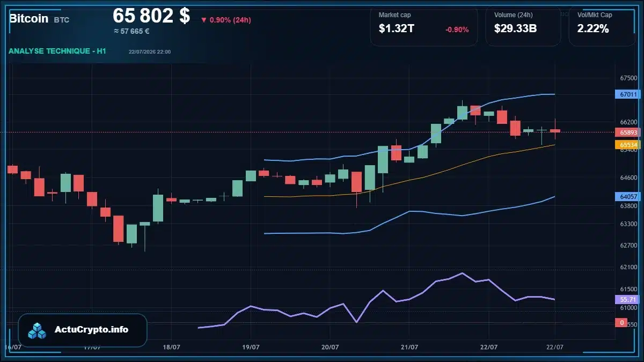Click the purple 55.71 RSI value tag
The image size is (644, 362).
pyautogui.click(x=627, y=299)
